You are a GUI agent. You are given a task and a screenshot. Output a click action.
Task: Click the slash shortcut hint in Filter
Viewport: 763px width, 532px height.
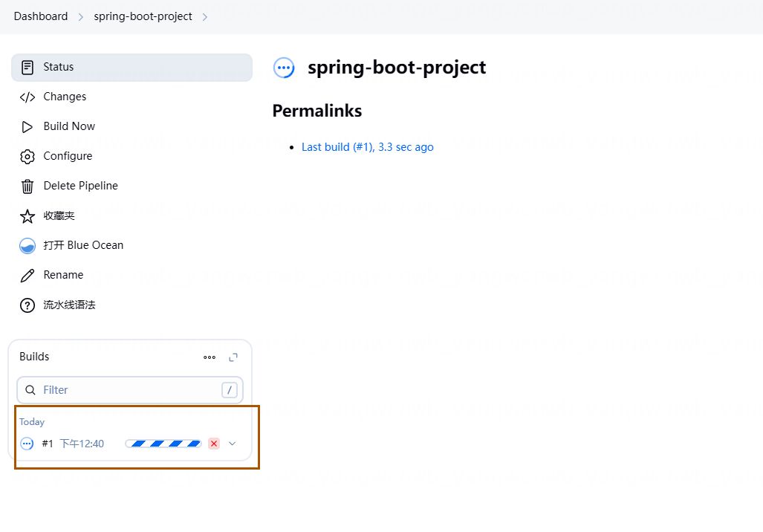click(229, 390)
